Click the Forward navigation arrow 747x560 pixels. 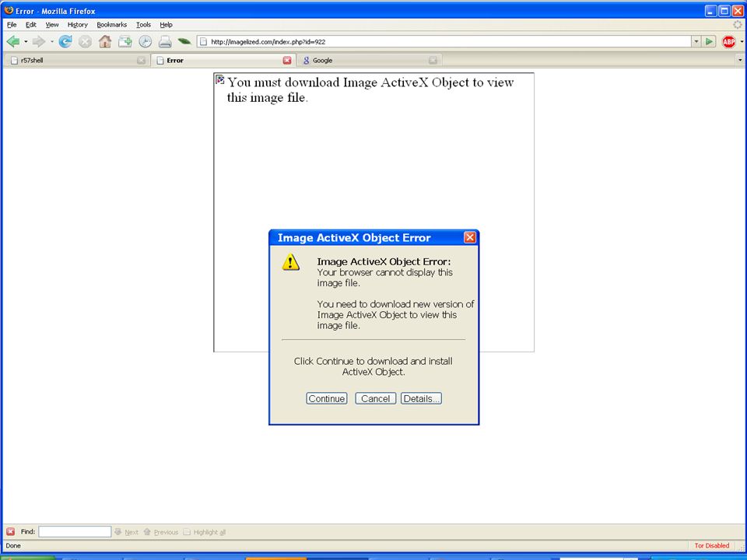(x=39, y=42)
